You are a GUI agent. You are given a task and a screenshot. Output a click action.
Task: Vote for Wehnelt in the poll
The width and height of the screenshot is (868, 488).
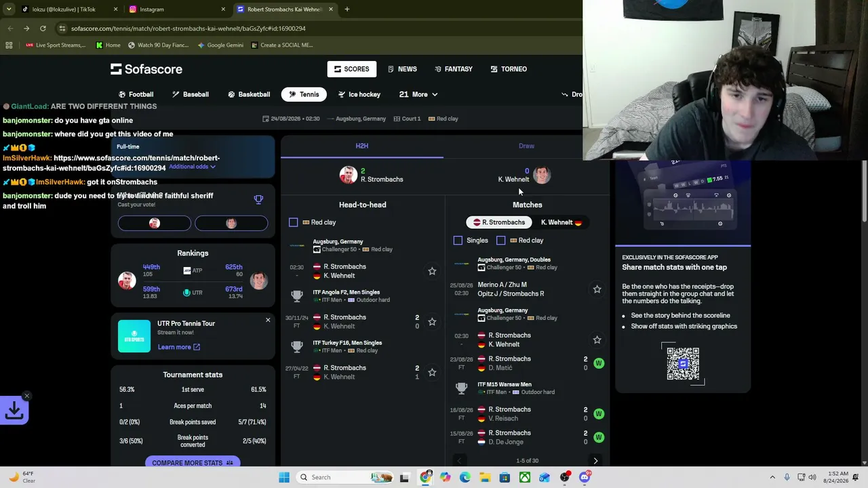231,224
